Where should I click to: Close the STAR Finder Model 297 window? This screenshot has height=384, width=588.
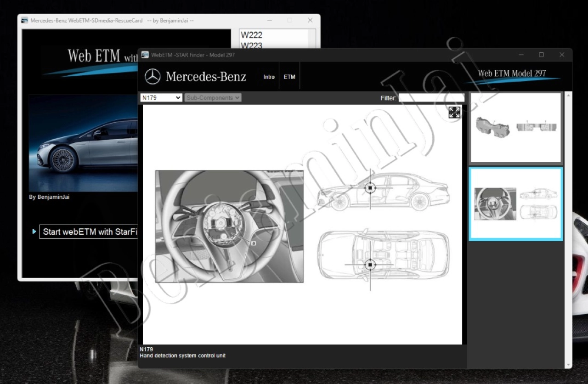click(x=562, y=55)
